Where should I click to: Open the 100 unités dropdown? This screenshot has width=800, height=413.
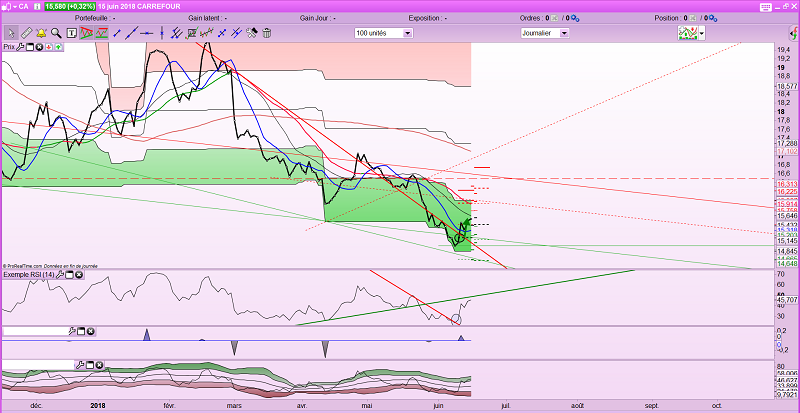pos(384,33)
